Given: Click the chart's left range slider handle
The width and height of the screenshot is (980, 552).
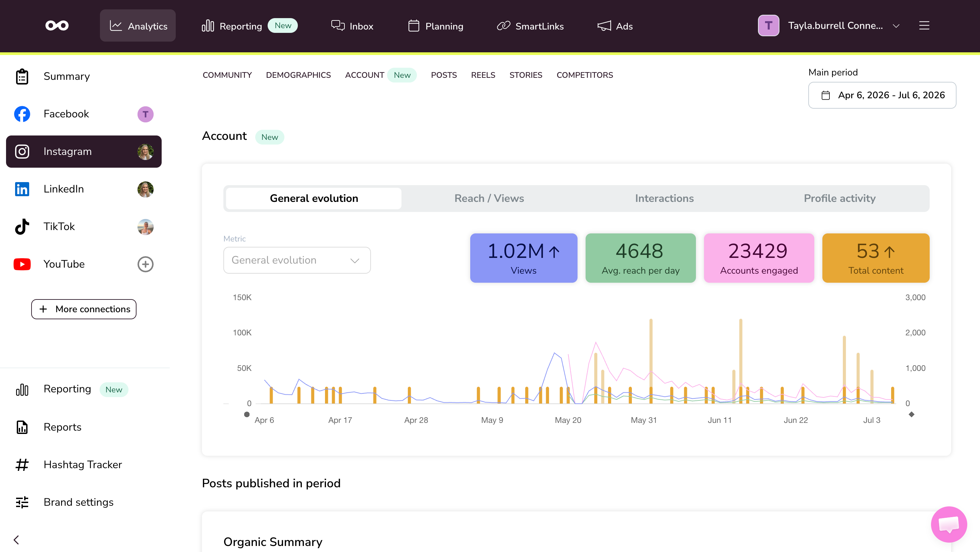Looking at the screenshot, I should [x=247, y=414].
